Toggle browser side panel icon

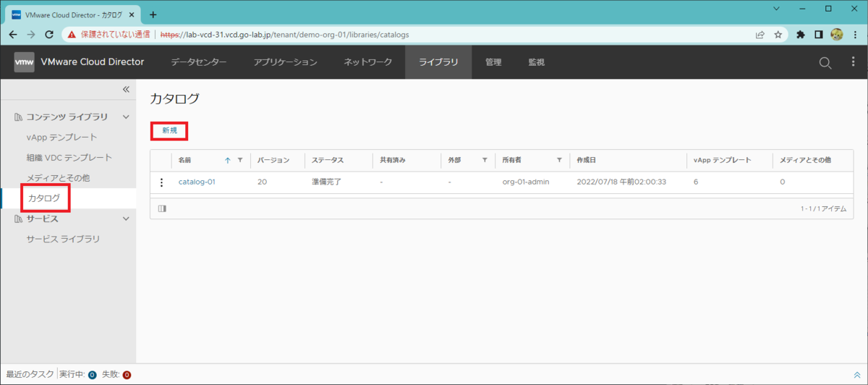coord(819,34)
